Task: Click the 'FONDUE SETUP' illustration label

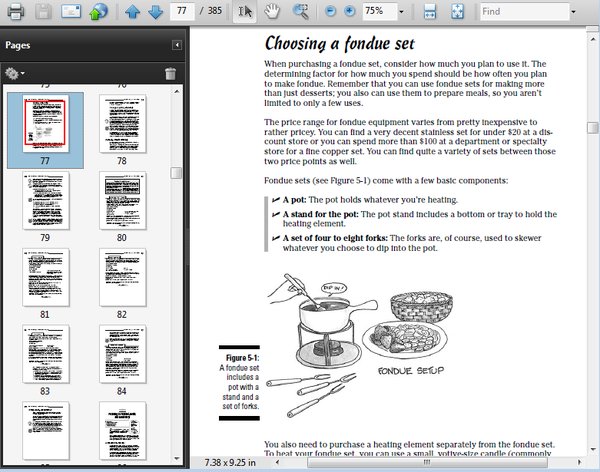Action: pos(411,371)
